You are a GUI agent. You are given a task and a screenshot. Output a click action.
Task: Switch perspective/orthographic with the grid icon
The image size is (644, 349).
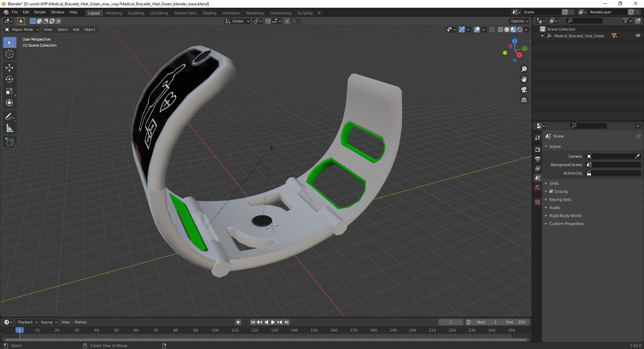tap(524, 100)
